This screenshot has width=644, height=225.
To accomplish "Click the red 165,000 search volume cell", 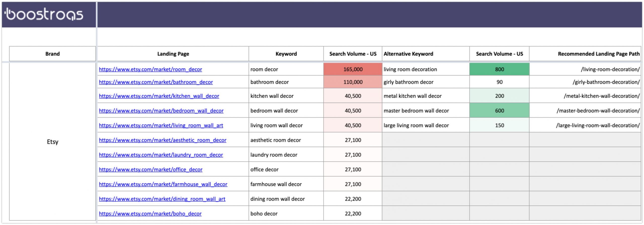I will pos(353,69).
